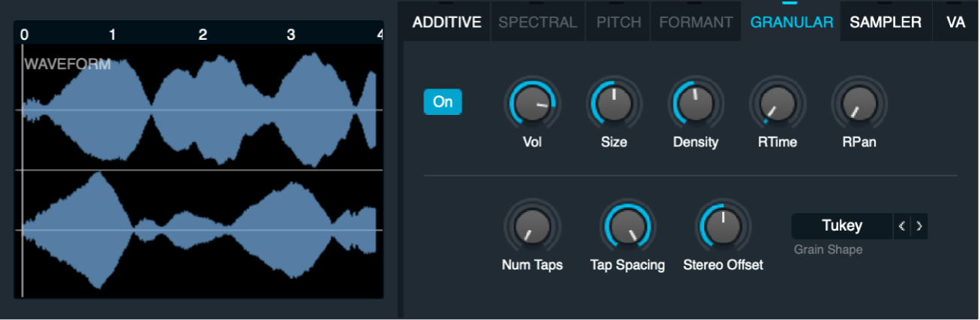The width and height of the screenshot is (980, 320).
Task: Click the RPan knob
Action: pyautogui.click(x=858, y=104)
